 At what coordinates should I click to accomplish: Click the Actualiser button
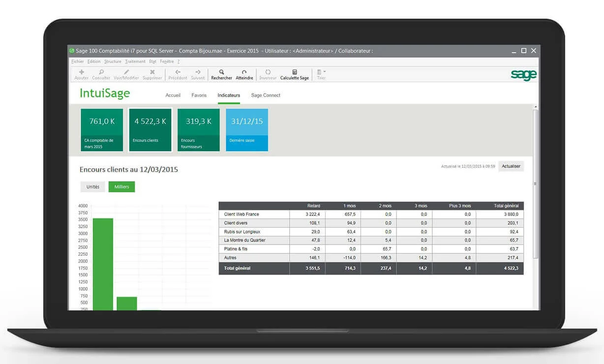point(511,166)
